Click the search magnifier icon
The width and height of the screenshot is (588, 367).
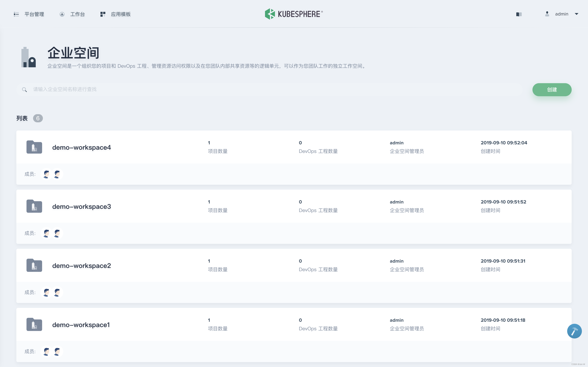point(24,90)
